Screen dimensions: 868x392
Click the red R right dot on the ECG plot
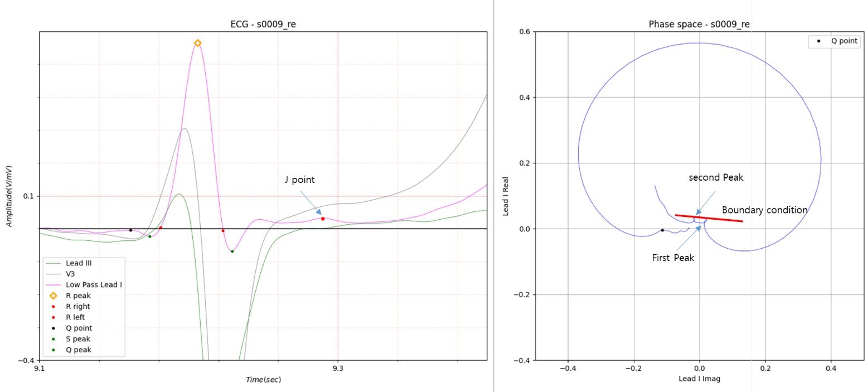223,231
